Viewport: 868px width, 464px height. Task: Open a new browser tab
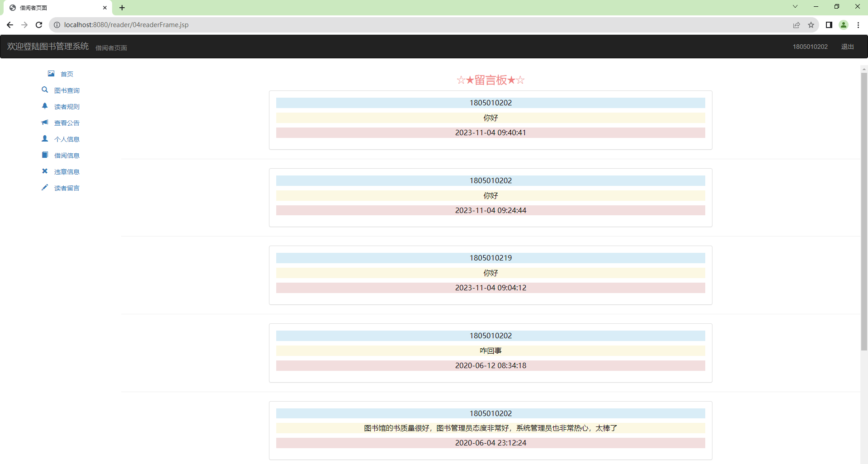coord(122,8)
